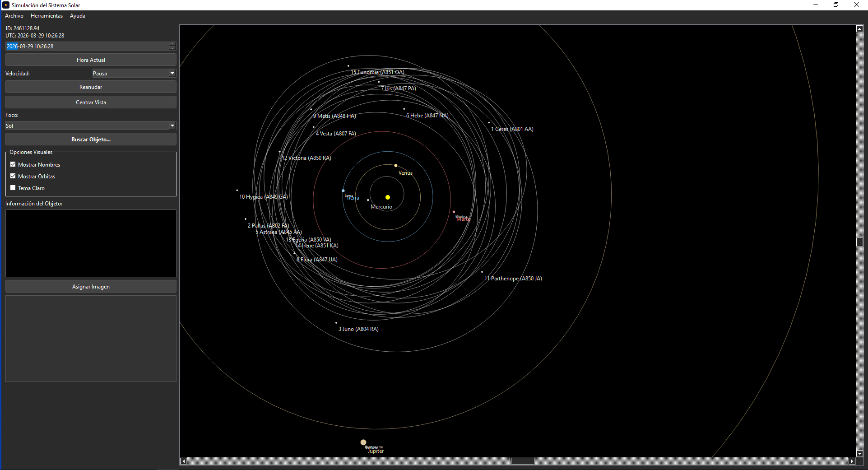Select the 10 Hygiea asteroid dot
This screenshot has height=470, width=868.
click(237, 191)
